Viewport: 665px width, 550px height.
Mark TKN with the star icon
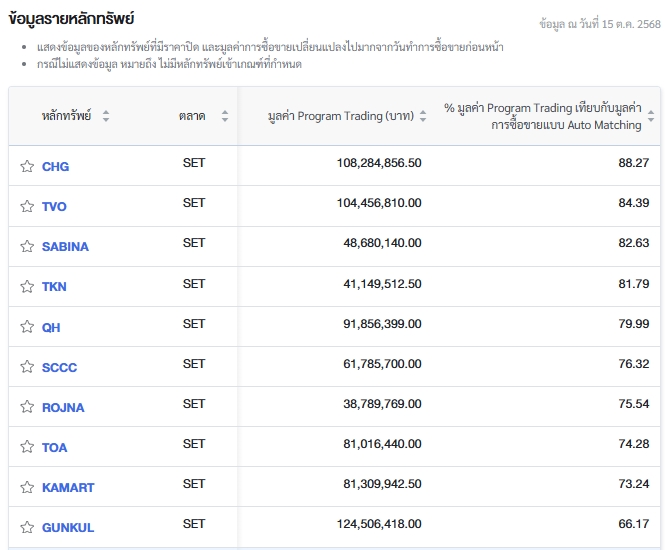27,286
